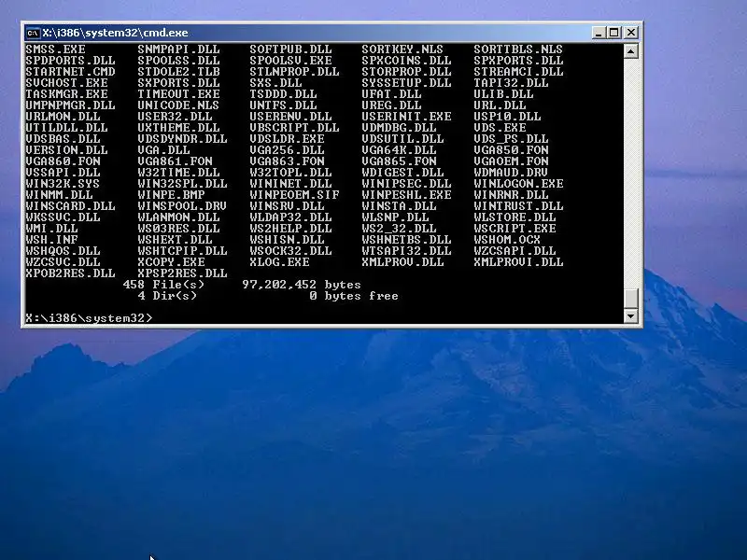
Task: Click the 4 Dir(s) summary text
Action: point(167,296)
